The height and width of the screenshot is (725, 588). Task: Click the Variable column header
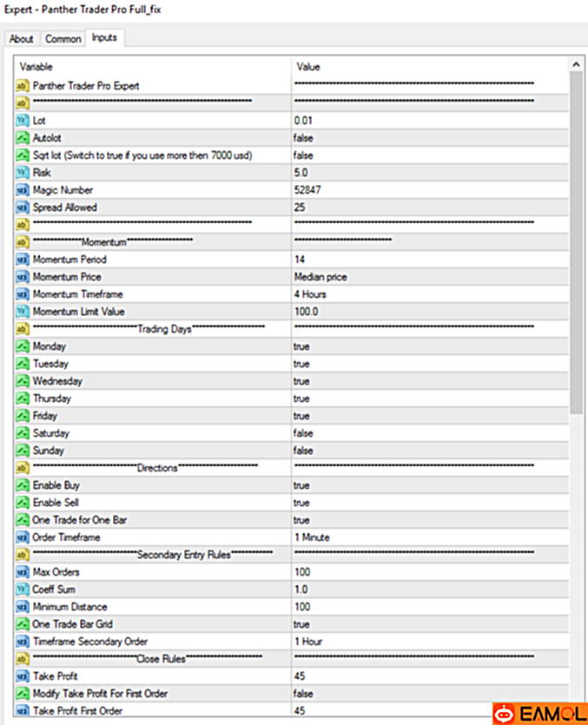pyautogui.click(x=153, y=66)
